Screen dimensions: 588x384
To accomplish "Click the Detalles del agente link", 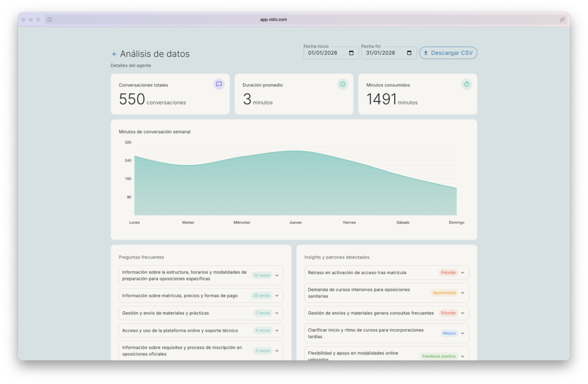I will coord(130,65).
